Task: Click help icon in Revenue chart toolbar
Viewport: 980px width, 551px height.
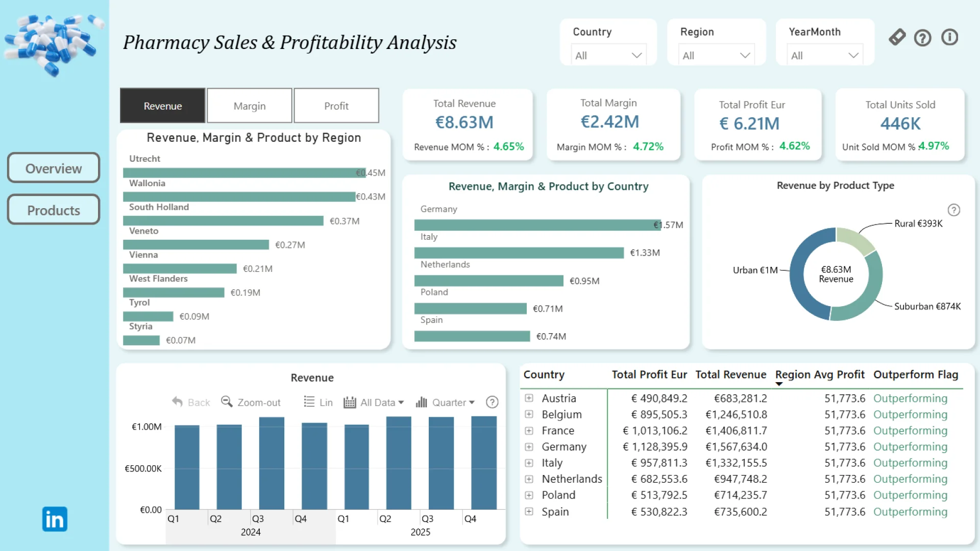Action: [492, 402]
